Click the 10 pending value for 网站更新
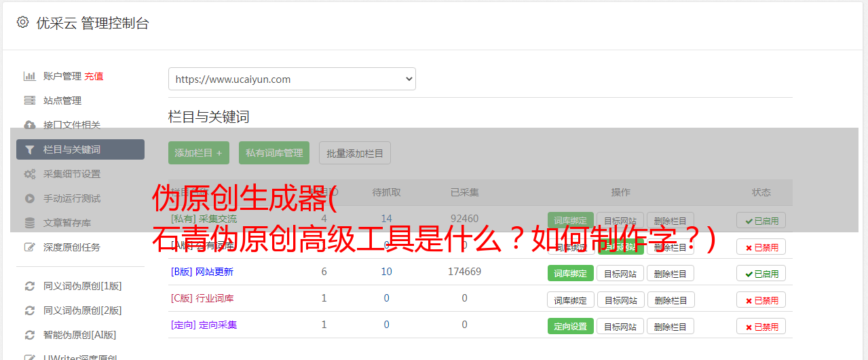The image size is (868, 360). click(386, 272)
